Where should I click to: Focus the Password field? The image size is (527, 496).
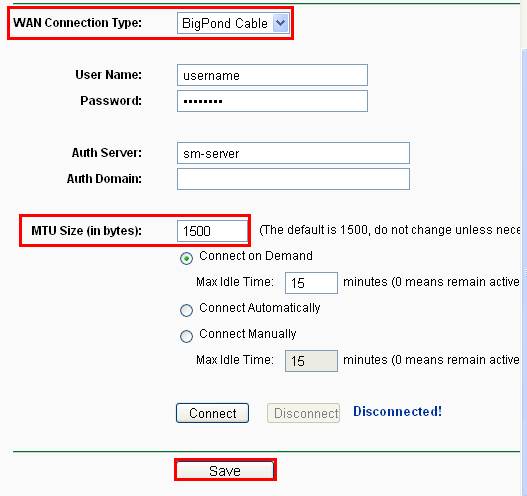pos(272,101)
